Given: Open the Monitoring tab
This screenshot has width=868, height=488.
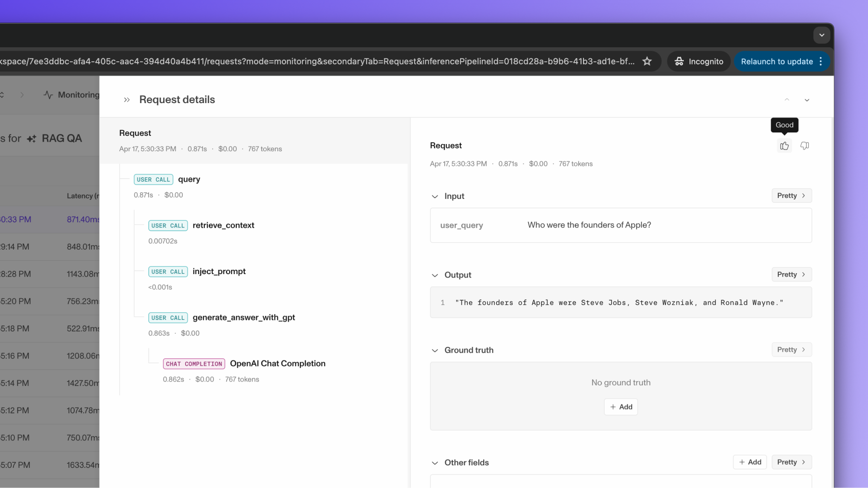Looking at the screenshot, I should point(71,95).
